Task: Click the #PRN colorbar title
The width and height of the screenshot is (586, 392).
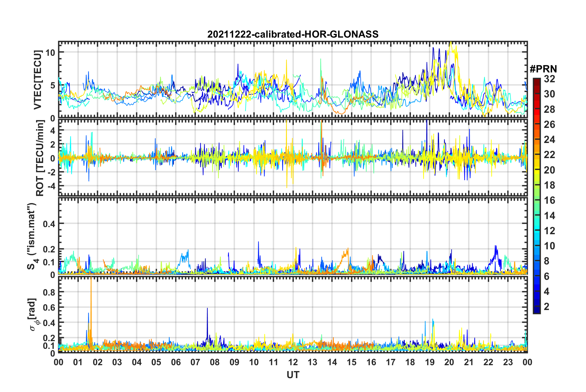Action: [543, 69]
